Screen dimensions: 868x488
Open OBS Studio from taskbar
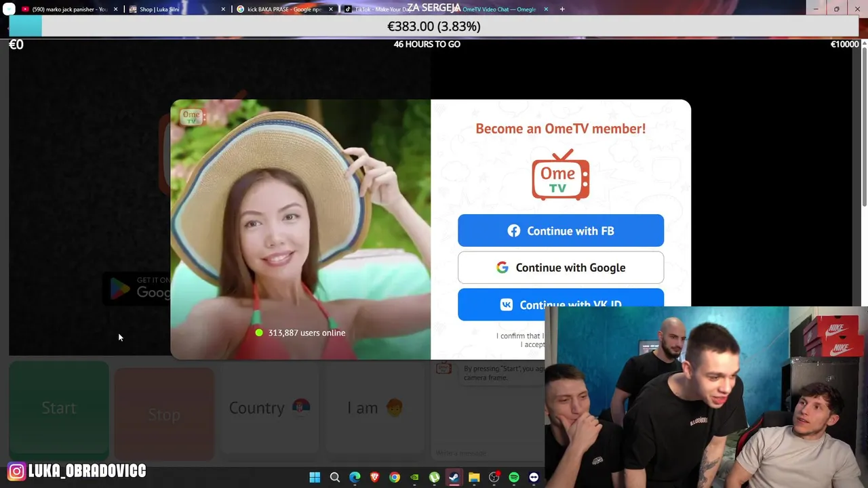coord(494,478)
